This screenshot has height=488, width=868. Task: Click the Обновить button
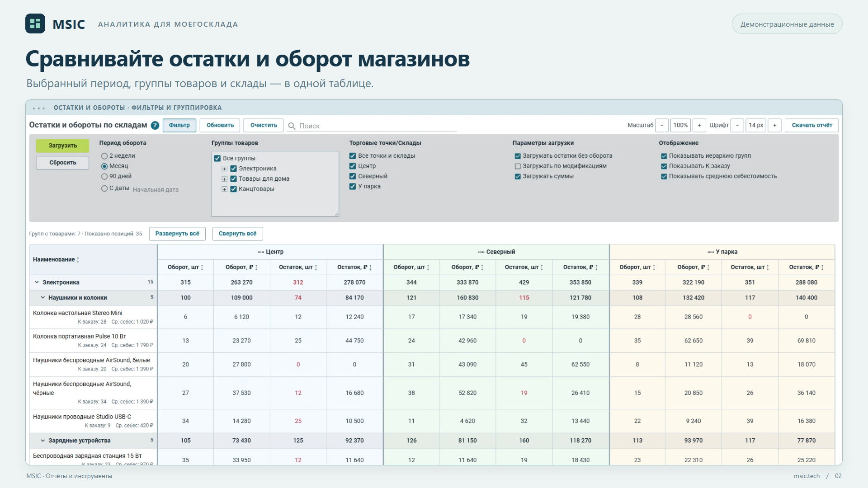coord(220,125)
